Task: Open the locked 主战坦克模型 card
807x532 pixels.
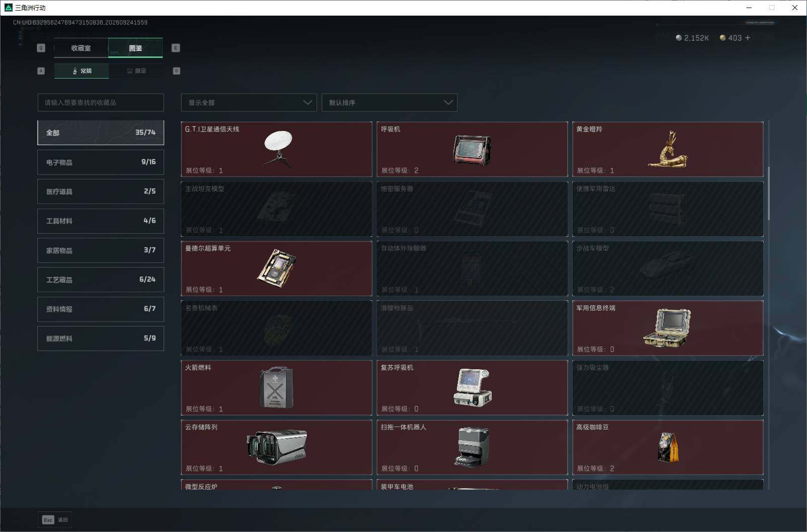Action: click(x=277, y=209)
